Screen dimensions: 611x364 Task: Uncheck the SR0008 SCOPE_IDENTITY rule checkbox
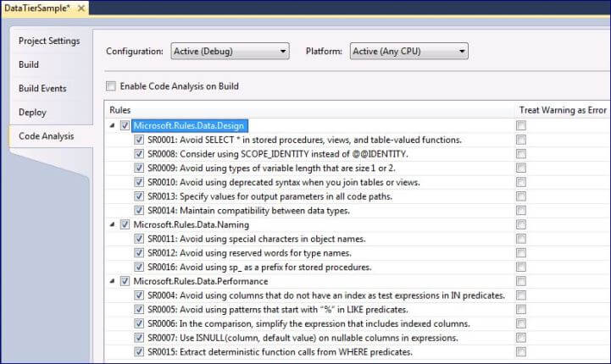(x=139, y=154)
